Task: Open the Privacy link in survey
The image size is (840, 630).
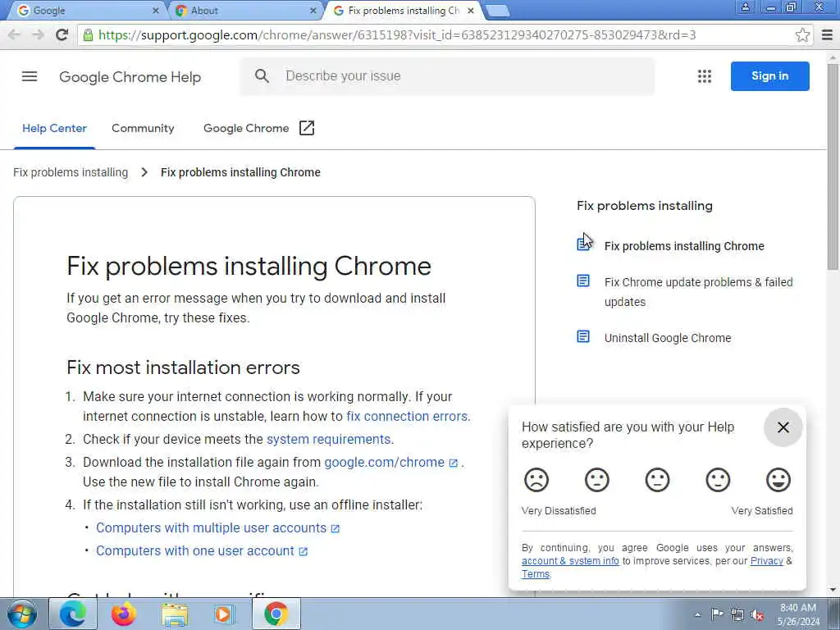Action: pos(767,561)
